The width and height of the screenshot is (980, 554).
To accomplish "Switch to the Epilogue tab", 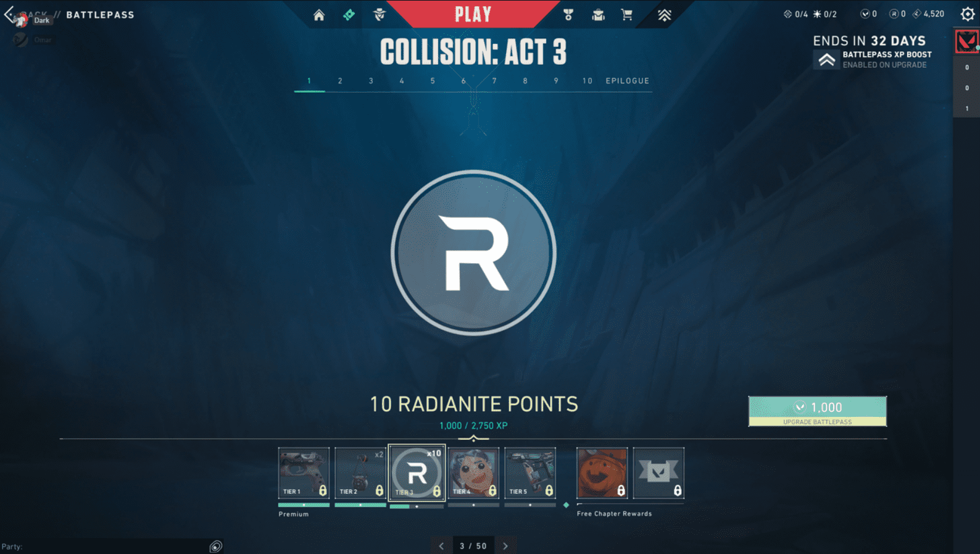I will pos(627,81).
